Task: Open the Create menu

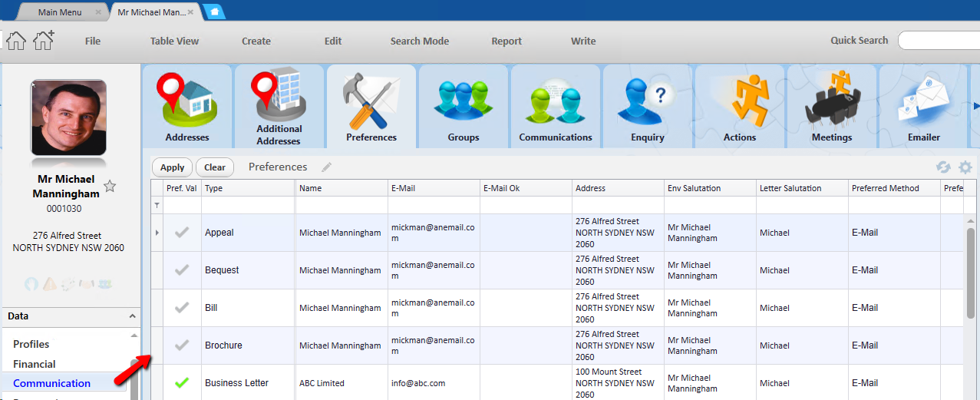Action: (x=256, y=41)
